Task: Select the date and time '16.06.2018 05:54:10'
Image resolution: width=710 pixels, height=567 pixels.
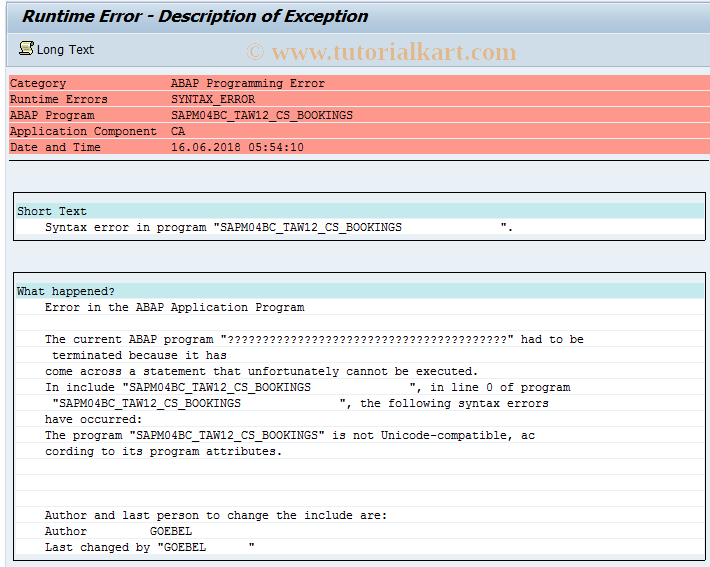Action: tap(237, 147)
